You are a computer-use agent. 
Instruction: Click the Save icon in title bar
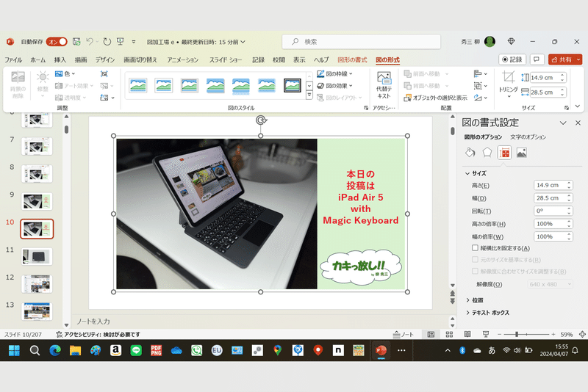[76, 42]
